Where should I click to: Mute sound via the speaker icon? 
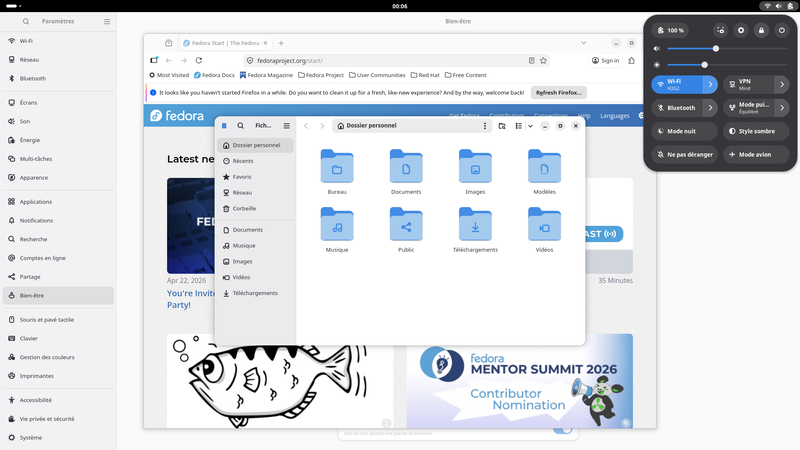pos(657,48)
